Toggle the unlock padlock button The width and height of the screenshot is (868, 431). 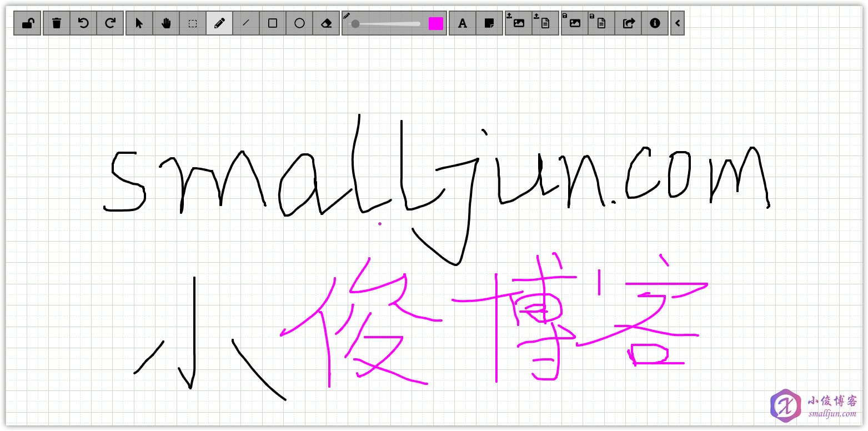tap(27, 23)
